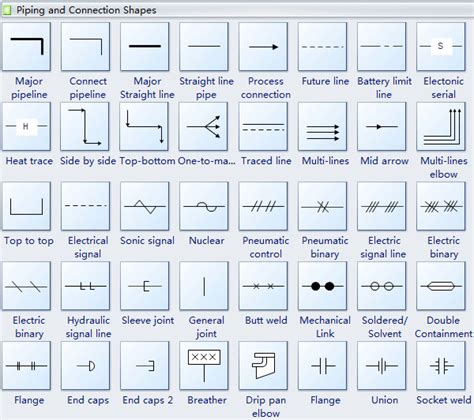The width and height of the screenshot is (474, 420).
Task: Select the Mid arrow shape
Action: 382,126
